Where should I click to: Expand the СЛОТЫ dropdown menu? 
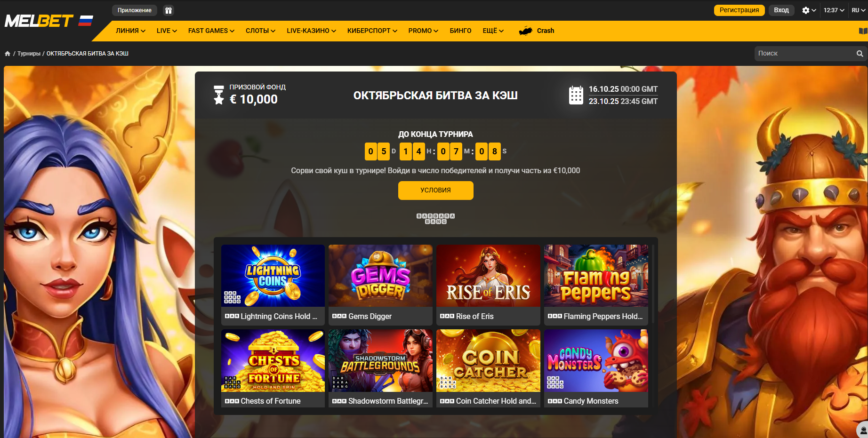point(260,31)
